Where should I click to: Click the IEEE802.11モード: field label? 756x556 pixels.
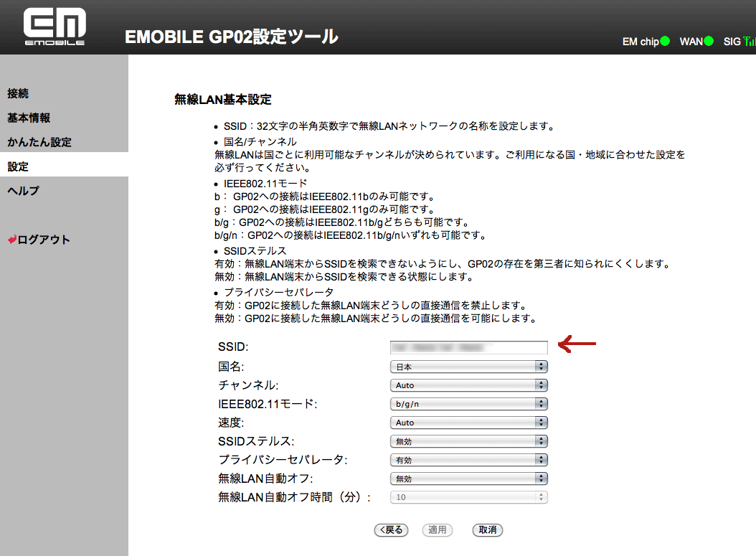[x=268, y=404]
